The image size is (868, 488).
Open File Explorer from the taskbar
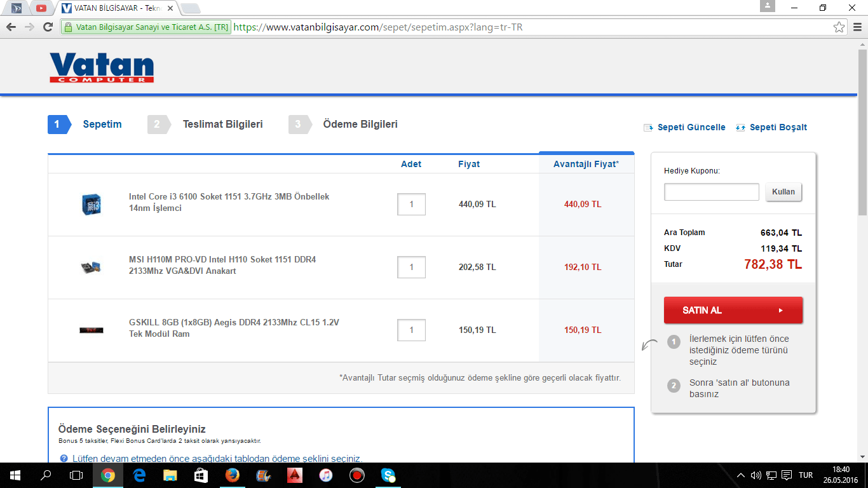(x=170, y=475)
